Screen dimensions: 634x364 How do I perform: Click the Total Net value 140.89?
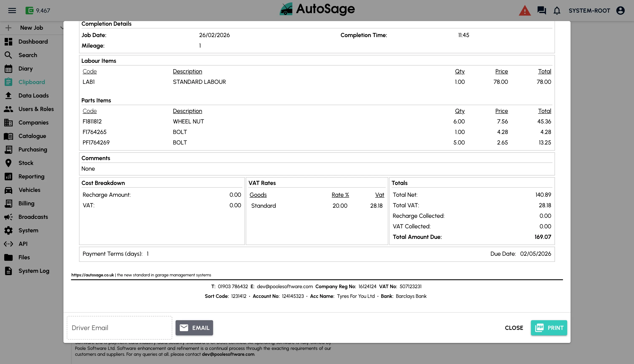[543, 195]
